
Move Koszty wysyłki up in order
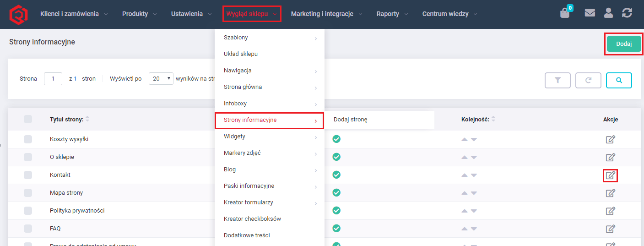click(x=465, y=139)
